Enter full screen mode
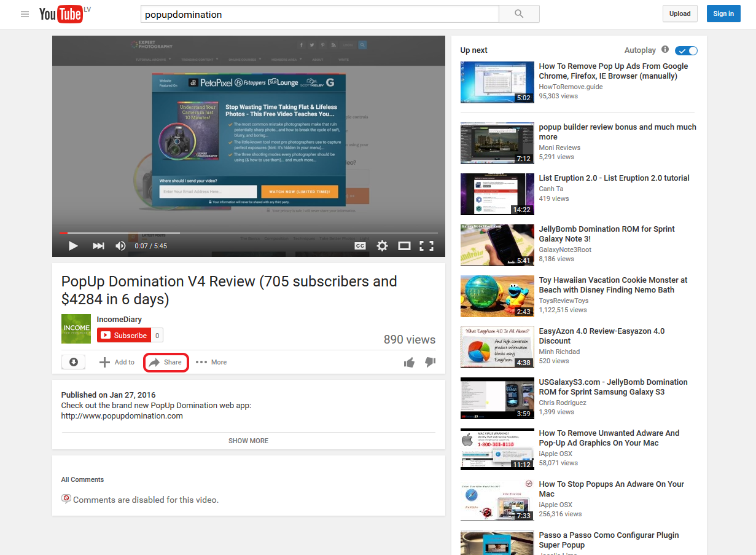 [426, 246]
